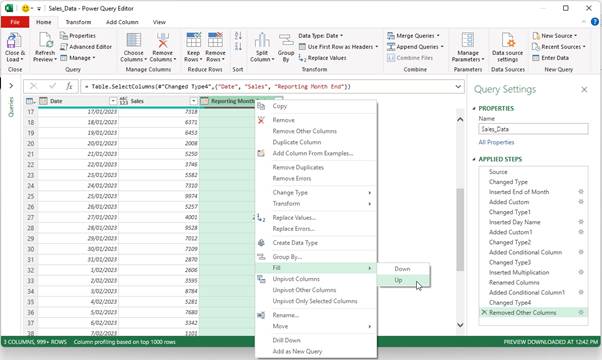Click the Manage Parameters icon

468,40
